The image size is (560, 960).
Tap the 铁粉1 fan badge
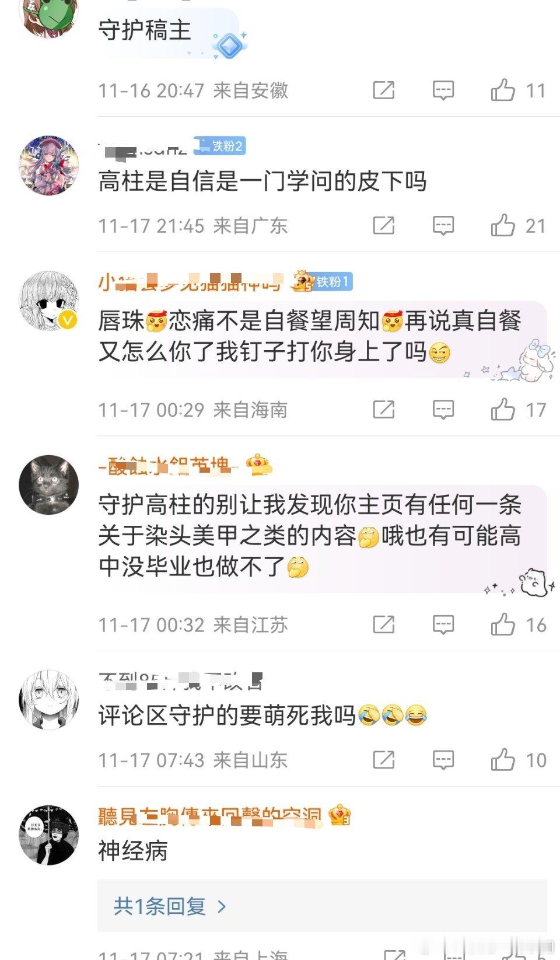pos(330,282)
